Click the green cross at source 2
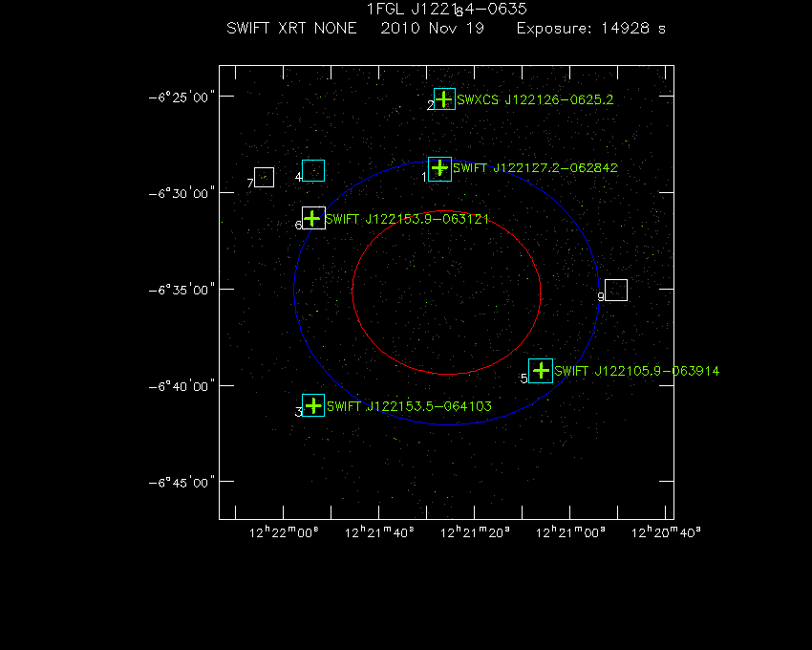812x650 pixels. (x=443, y=98)
